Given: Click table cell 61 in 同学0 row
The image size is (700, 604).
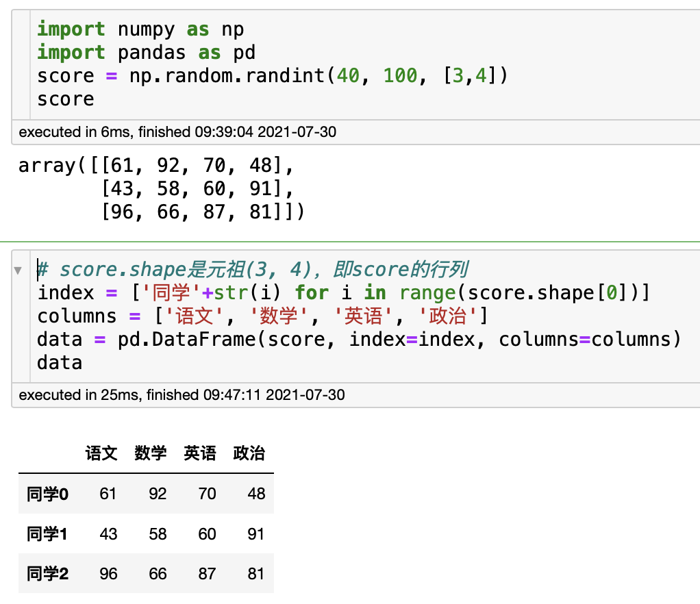Looking at the screenshot, I should [108, 494].
